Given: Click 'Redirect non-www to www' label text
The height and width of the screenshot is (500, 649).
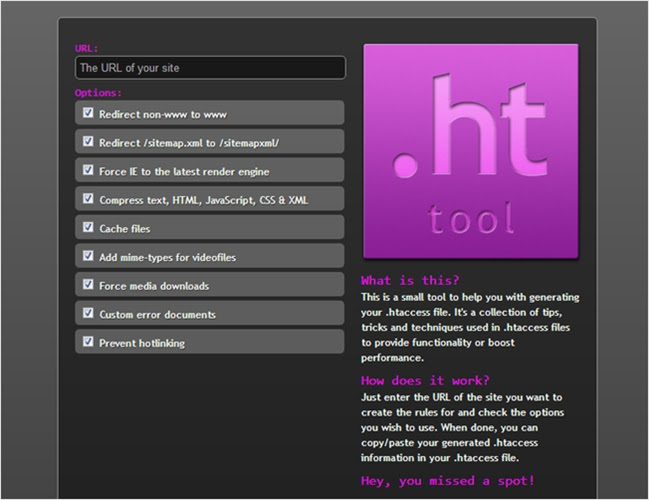Looking at the screenshot, I should click(163, 115).
